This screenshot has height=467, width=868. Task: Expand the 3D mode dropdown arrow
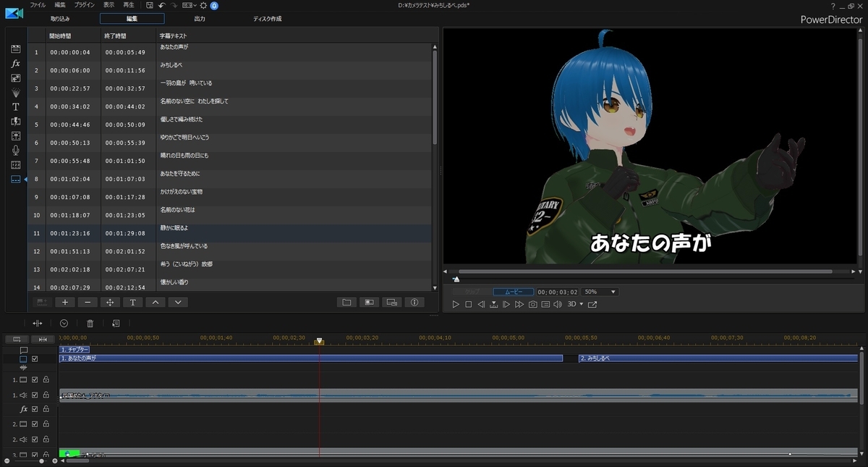pos(581,304)
